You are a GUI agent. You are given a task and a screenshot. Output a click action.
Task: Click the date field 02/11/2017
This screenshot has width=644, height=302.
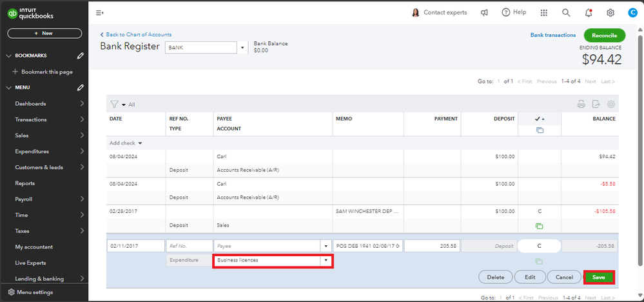135,246
